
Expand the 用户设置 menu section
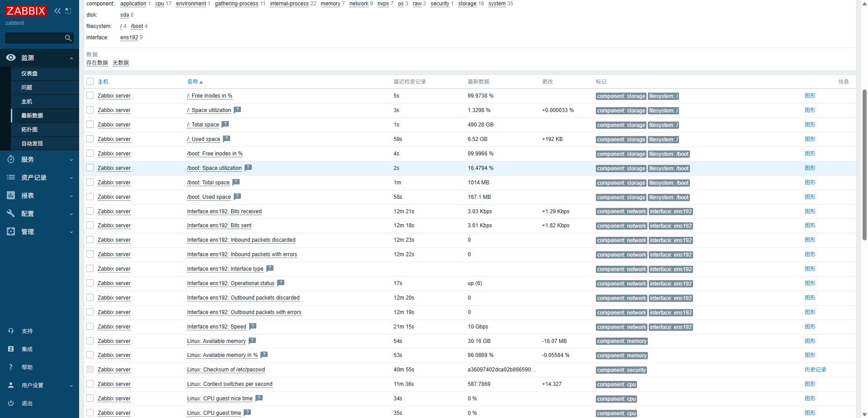coord(71,385)
